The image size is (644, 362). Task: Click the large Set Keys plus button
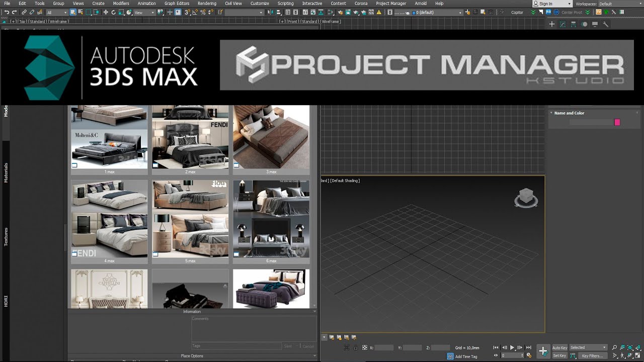543,351
